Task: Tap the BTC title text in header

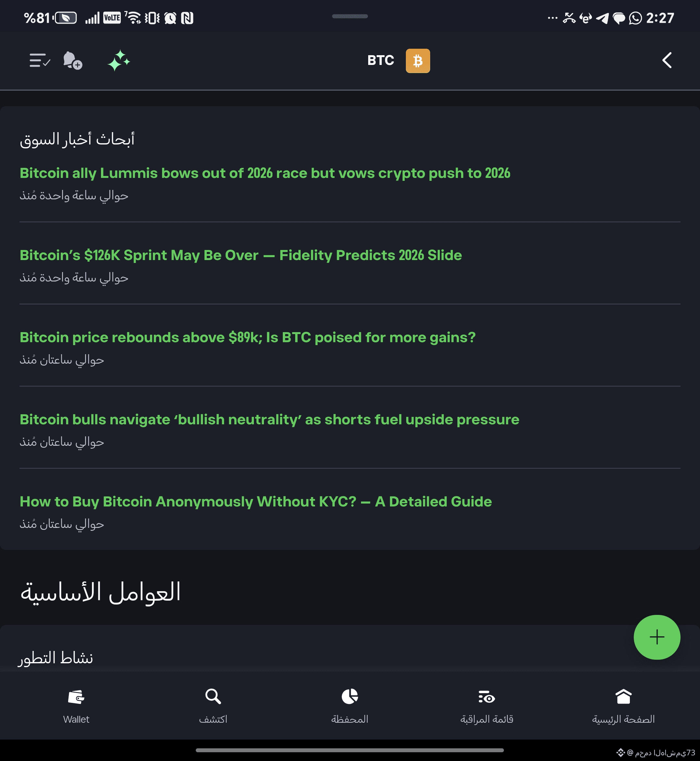Action: click(381, 60)
